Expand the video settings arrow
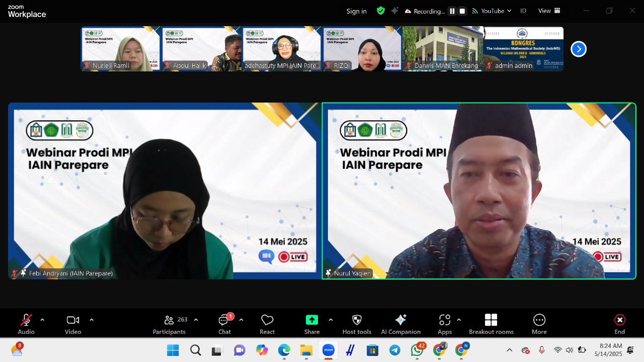The image size is (644, 362). (x=92, y=320)
